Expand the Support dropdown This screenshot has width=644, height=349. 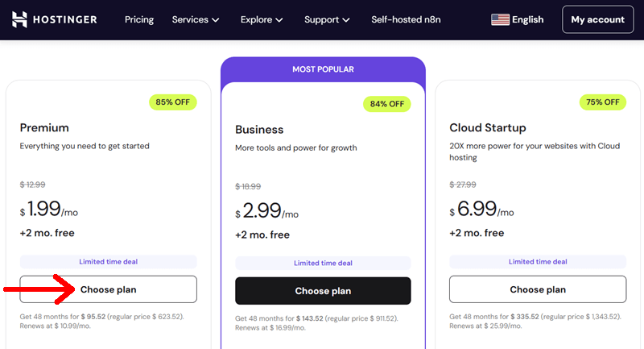[x=327, y=19]
